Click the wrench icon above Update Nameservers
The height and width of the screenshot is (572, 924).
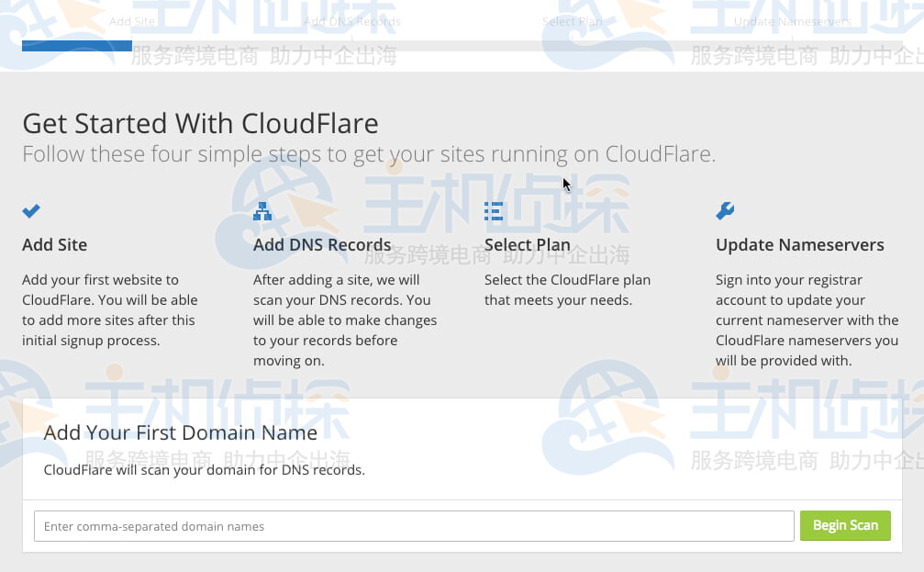pos(725,211)
